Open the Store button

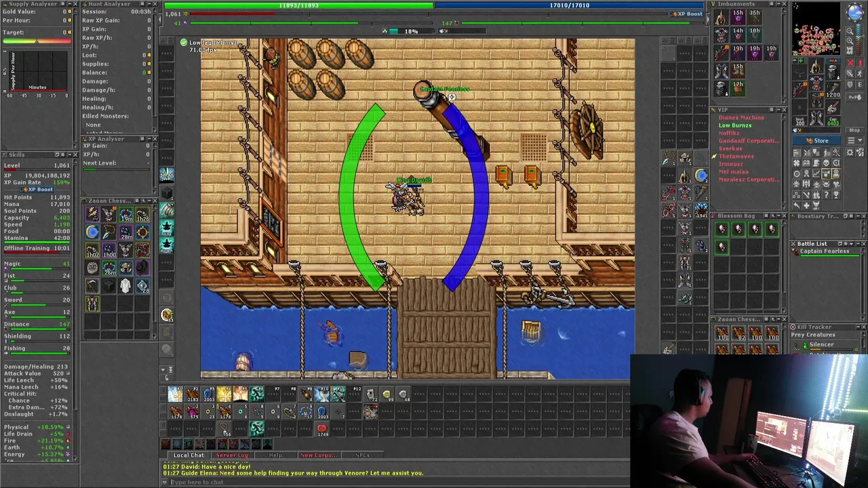(x=816, y=141)
